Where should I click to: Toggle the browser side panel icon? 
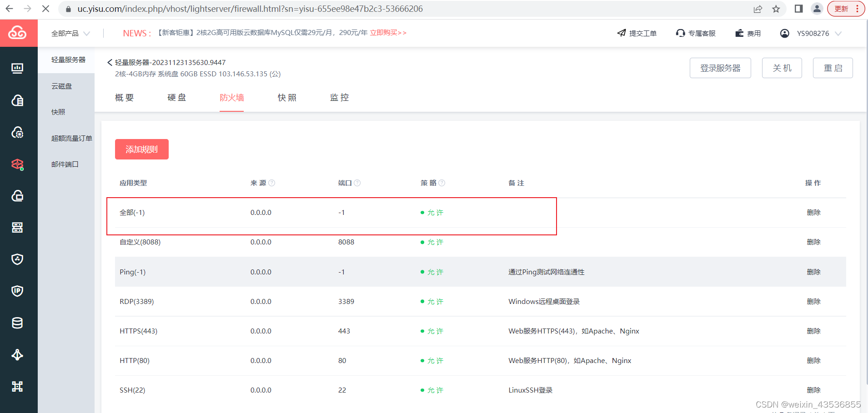coord(798,9)
